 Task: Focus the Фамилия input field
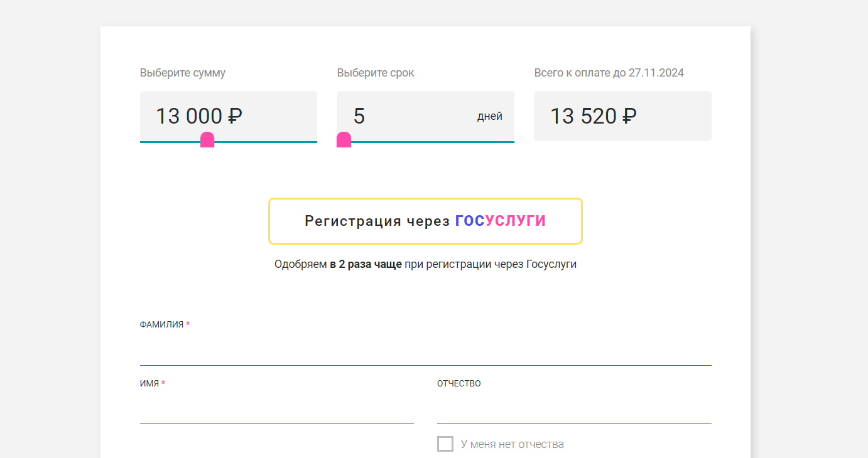[425, 350]
